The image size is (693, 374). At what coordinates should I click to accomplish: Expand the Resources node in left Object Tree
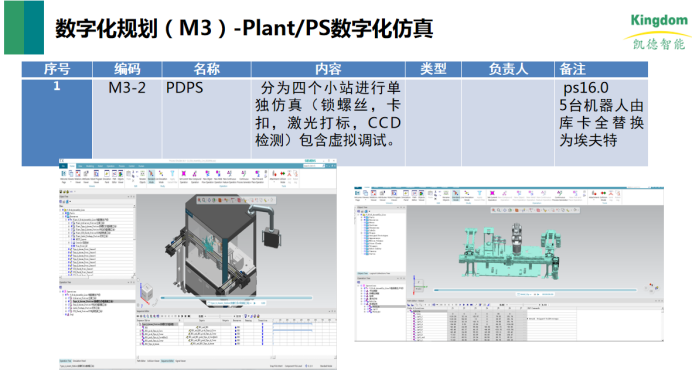[63, 217]
